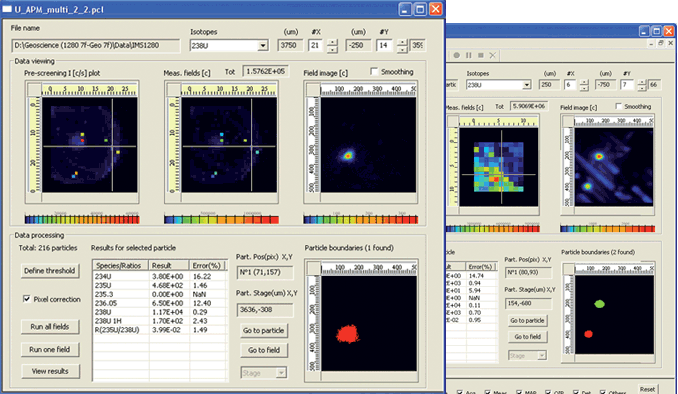The width and height of the screenshot is (678, 394).
Task: Click the red particle in front boundaries view
Action: pyautogui.click(x=348, y=333)
